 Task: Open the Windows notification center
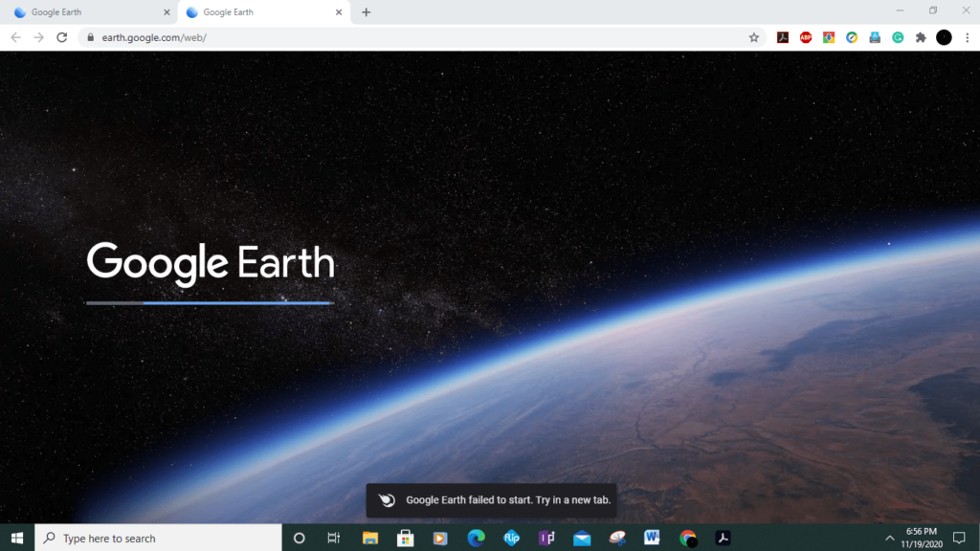tap(959, 538)
